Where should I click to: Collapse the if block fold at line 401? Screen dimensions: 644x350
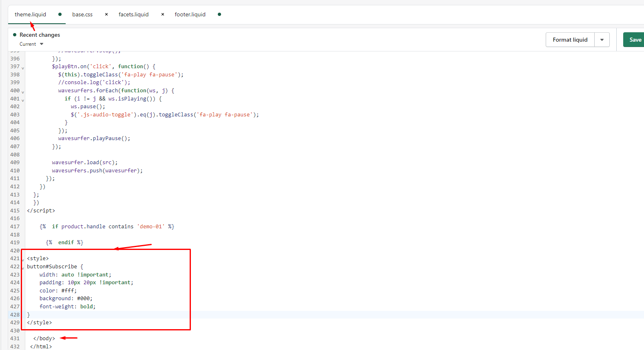[23, 100]
